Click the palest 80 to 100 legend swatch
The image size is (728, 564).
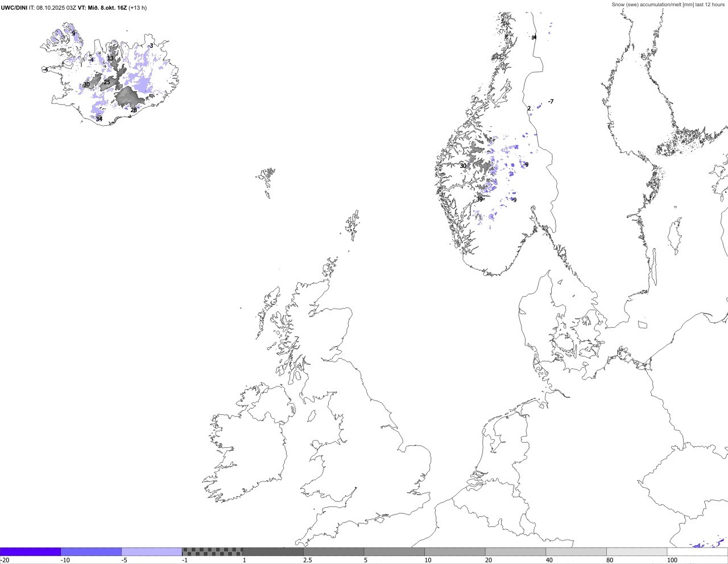pos(637,551)
